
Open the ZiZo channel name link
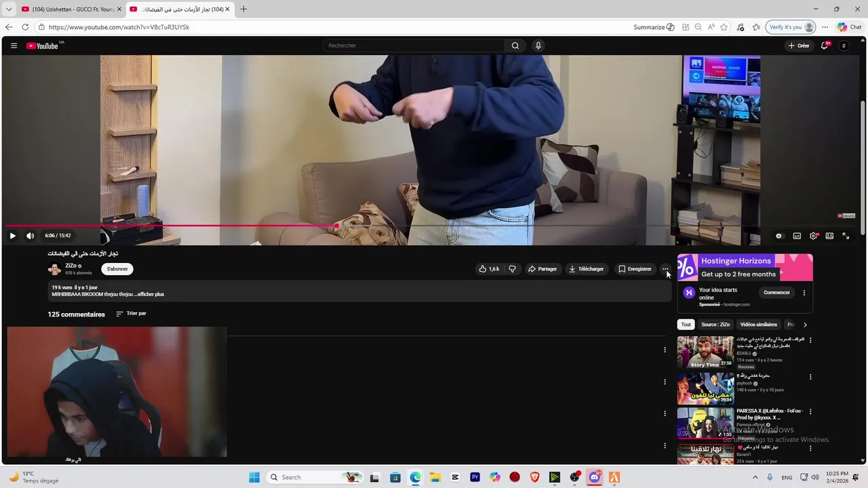[71, 266]
